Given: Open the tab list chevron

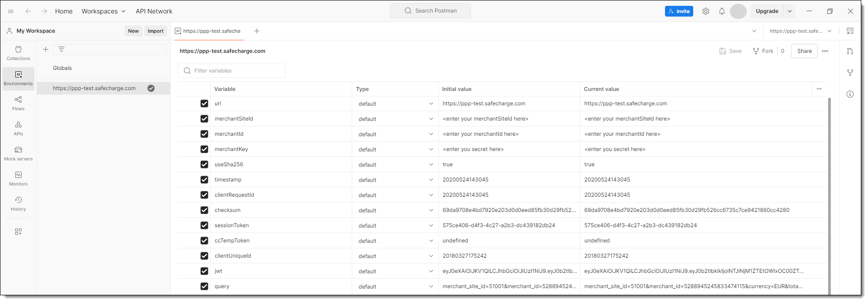Looking at the screenshot, I should point(754,31).
